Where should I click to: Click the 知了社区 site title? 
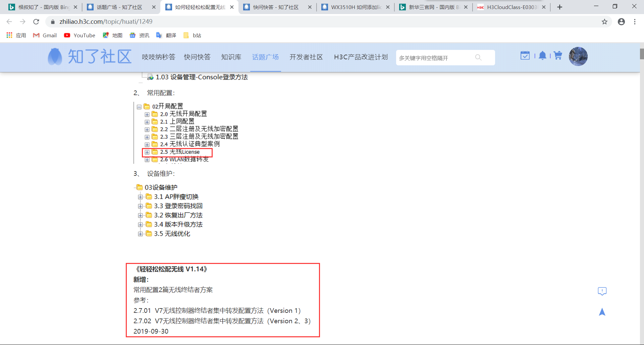click(x=100, y=56)
